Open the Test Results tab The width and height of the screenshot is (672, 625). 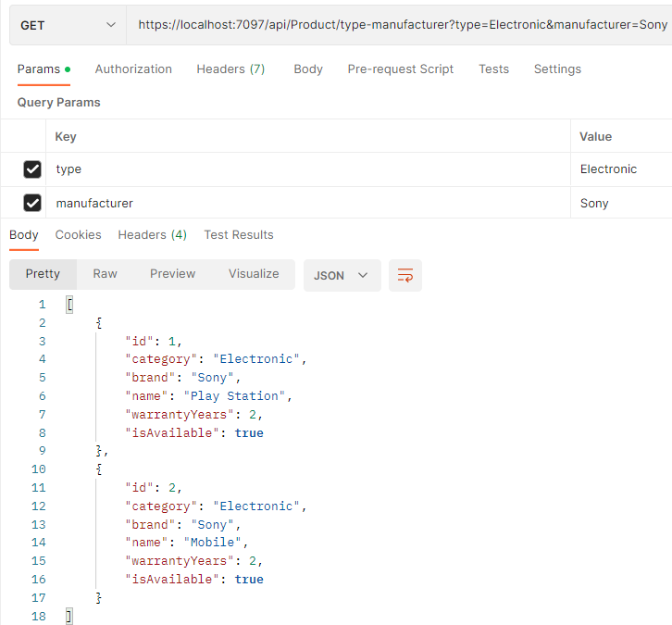[239, 235]
